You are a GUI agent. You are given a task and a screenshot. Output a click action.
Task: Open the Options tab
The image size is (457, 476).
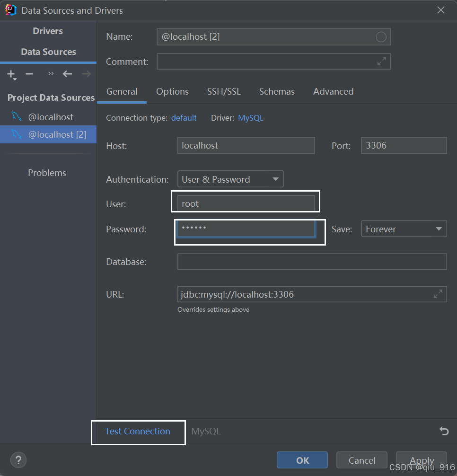pos(172,91)
